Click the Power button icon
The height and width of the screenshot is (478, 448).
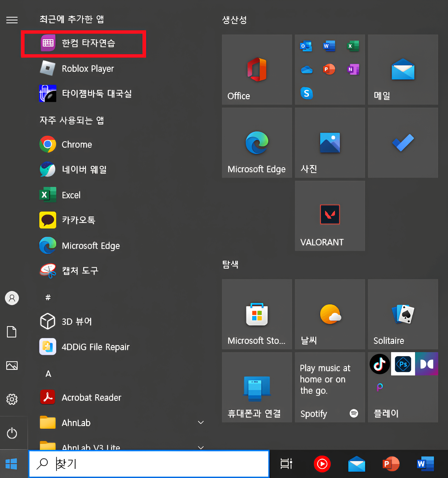12,433
